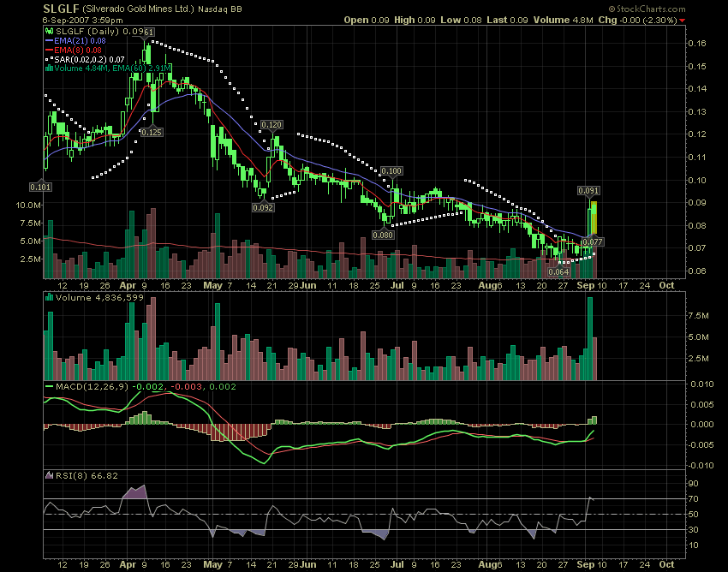This screenshot has height=572, width=728.
Task: Click the EMA(21) 0.08 legend text
Action: pos(80,41)
